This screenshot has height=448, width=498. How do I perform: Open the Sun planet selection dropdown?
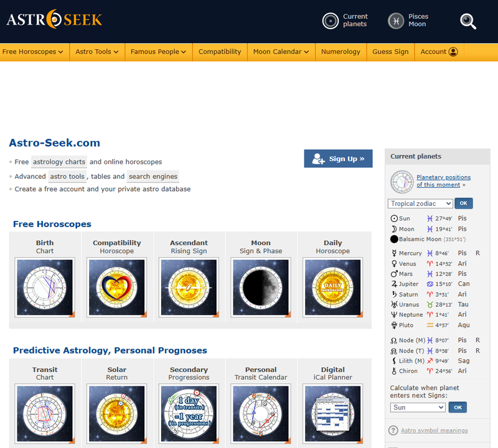coord(418,408)
